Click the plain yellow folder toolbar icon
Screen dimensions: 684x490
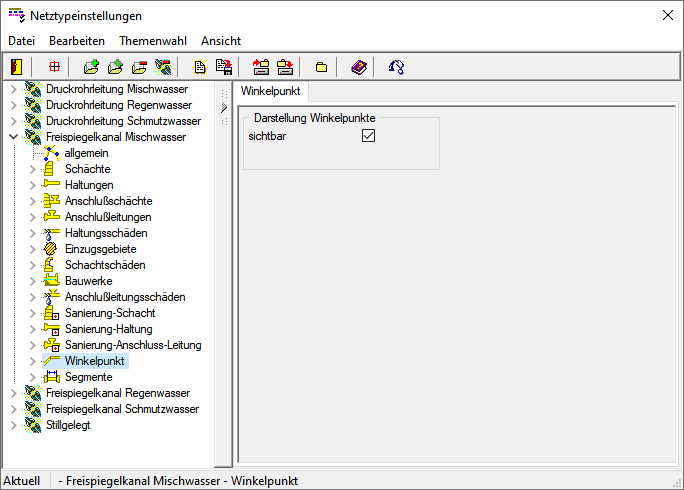coord(321,67)
